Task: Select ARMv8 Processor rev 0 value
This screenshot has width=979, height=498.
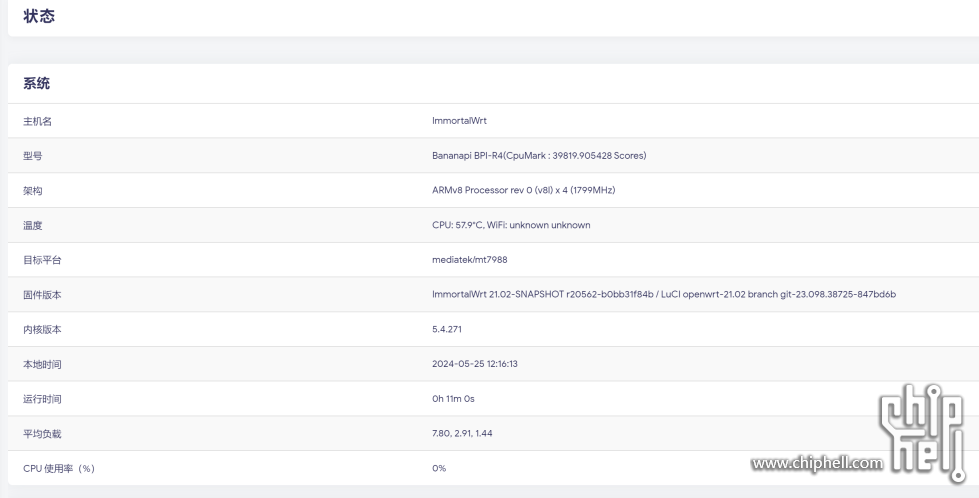Action: [x=523, y=190]
